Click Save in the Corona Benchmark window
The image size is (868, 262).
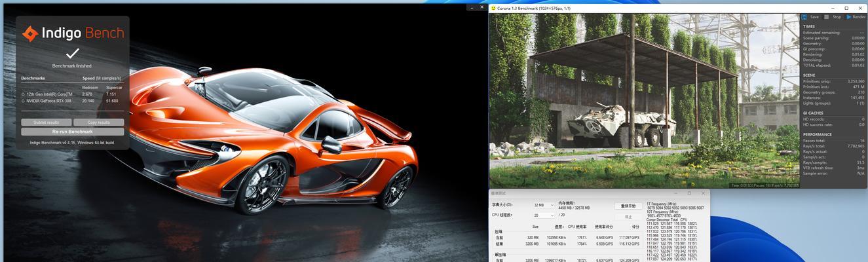point(810,17)
